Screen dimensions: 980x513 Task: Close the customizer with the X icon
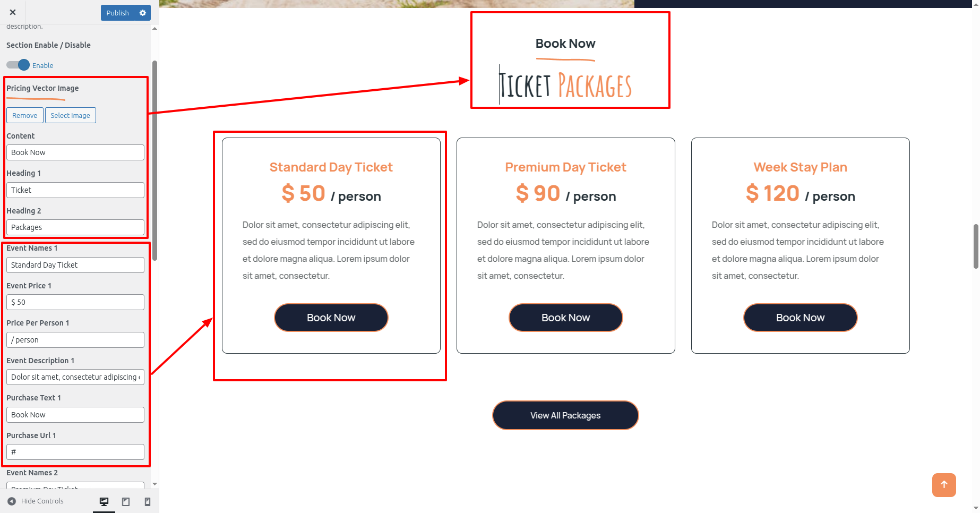13,12
